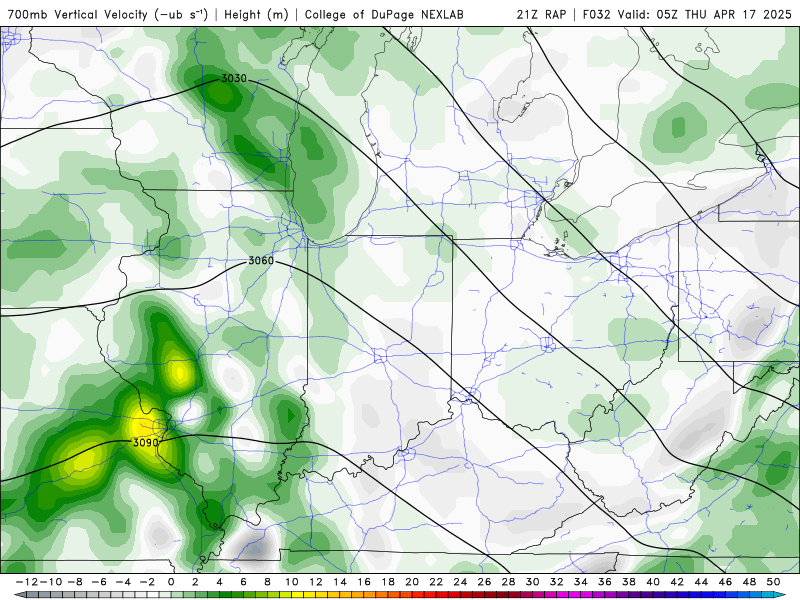Click the 2 tick label on the color scale
Screen dimensions: 800x600
coord(195,582)
